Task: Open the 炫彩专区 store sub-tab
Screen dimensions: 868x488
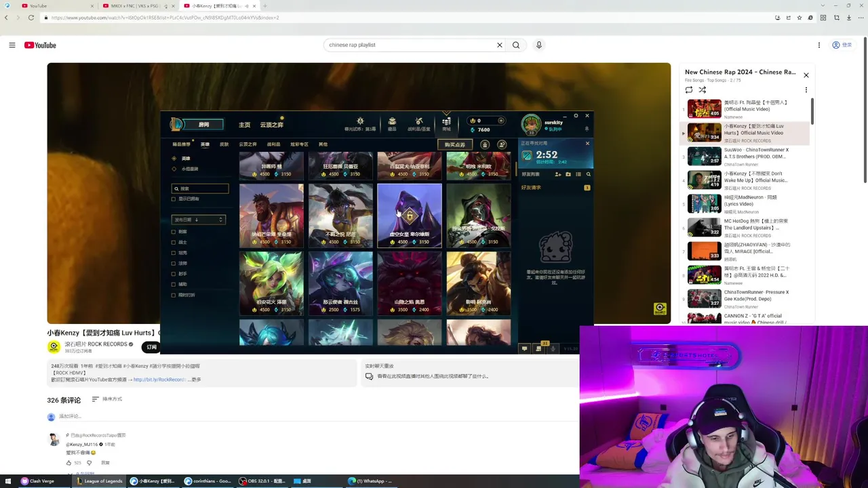Action: [x=299, y=144]
